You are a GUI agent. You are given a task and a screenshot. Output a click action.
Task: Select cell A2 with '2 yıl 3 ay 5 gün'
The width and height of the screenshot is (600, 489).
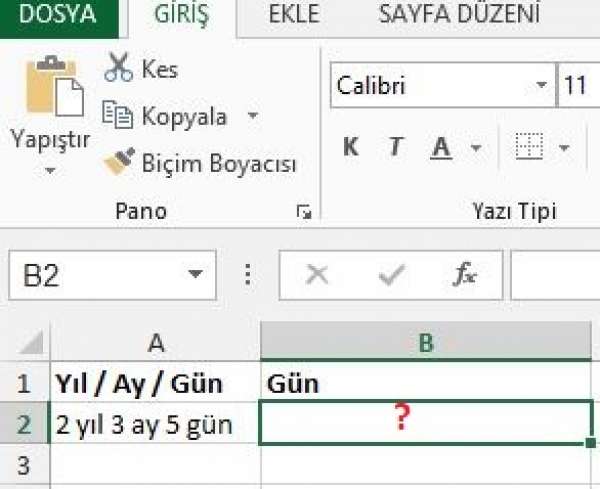click(155, 424)
